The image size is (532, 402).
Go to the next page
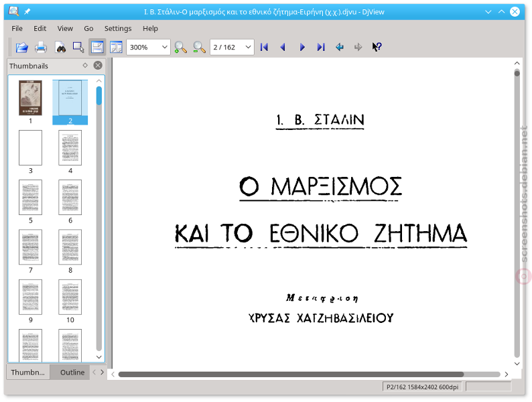point(302,47)
